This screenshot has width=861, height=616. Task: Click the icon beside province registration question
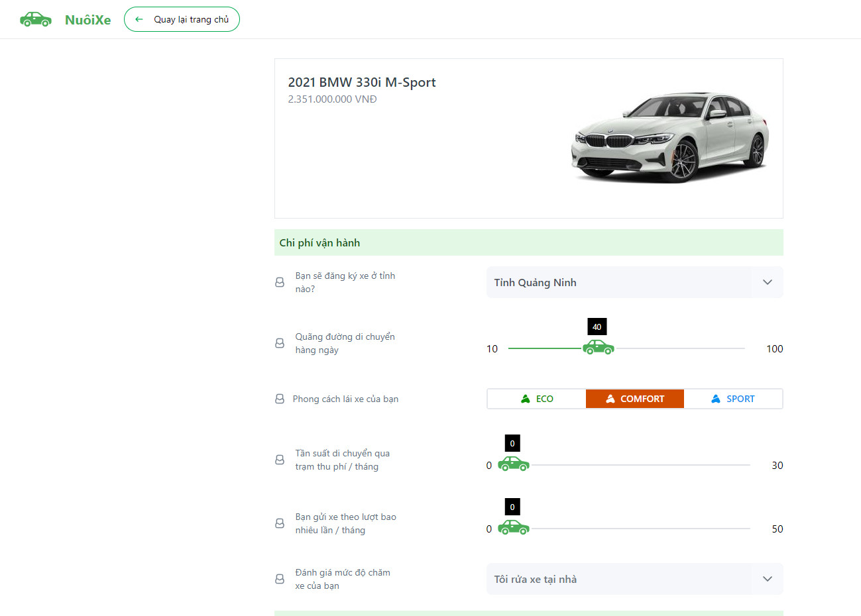280,282
